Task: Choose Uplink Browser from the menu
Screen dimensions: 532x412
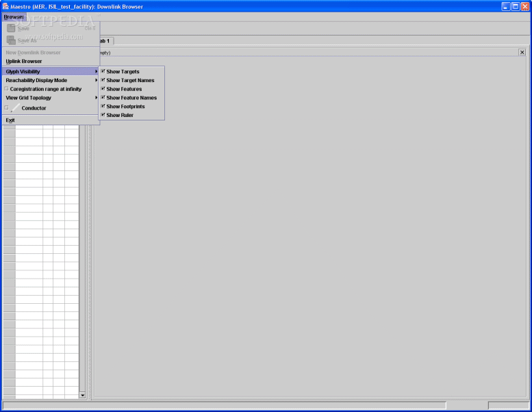Action: (x=51, y=62)
